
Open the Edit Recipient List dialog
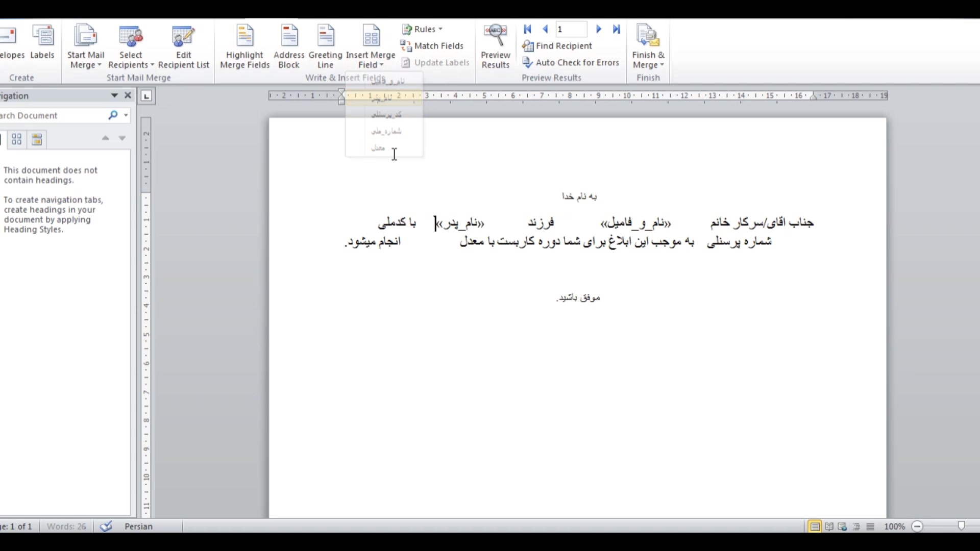point(184,47)
